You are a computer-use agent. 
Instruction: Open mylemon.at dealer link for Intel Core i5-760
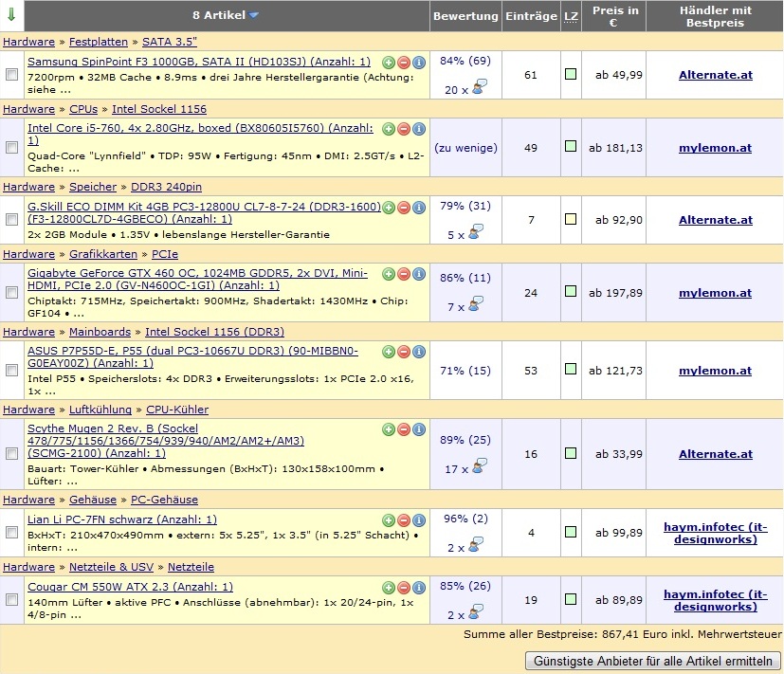716,148
